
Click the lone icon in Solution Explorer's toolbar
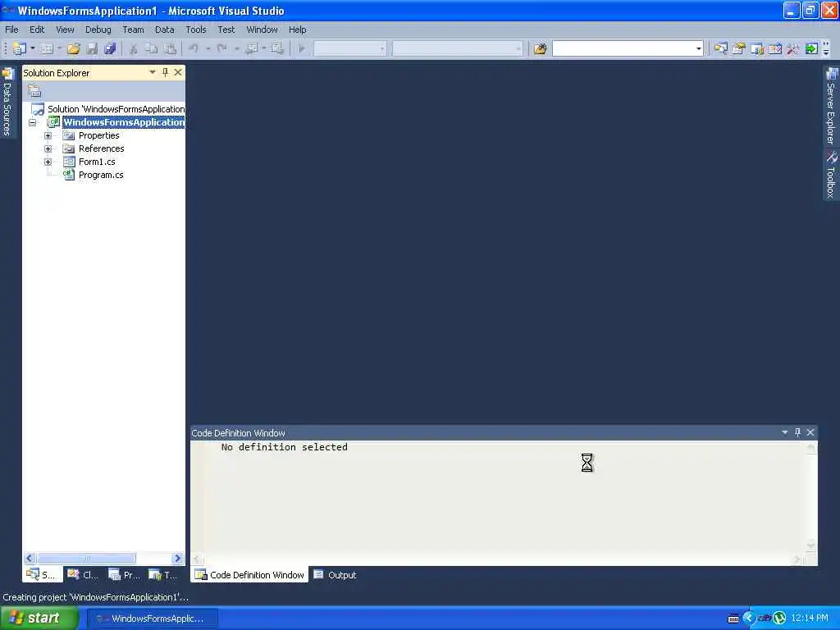(34, 91)
